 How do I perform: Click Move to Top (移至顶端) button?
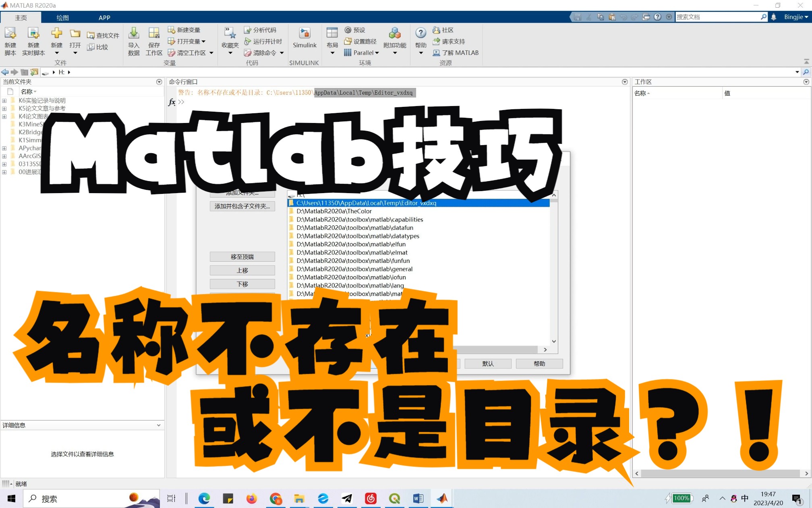(x=242, y=257)
